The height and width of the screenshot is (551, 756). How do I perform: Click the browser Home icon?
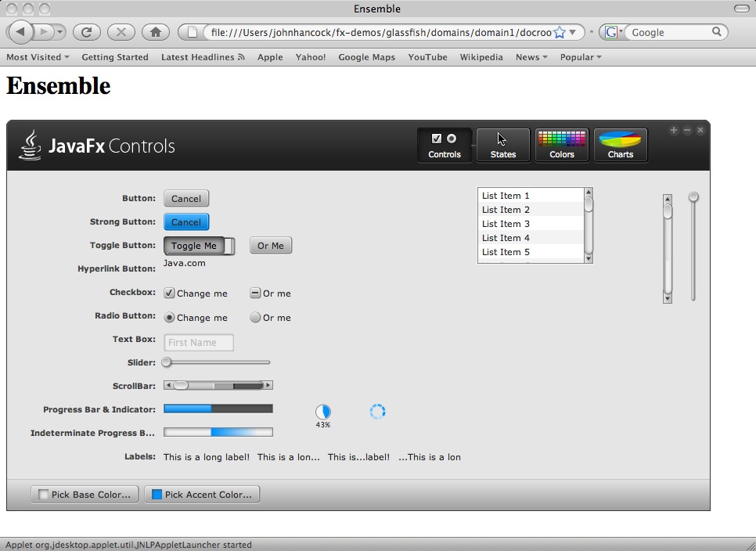pyautogui.click(x=156, y=32)
